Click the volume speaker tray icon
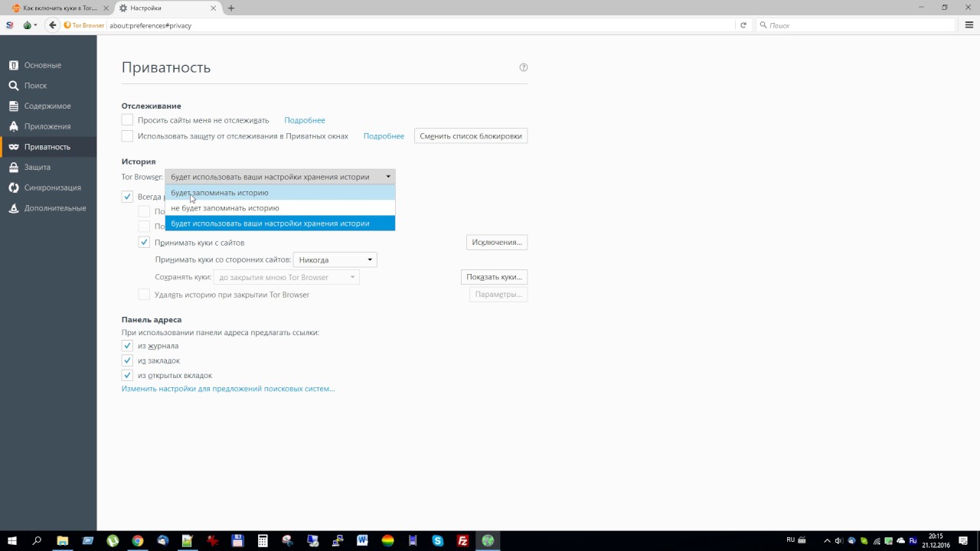 839,541
